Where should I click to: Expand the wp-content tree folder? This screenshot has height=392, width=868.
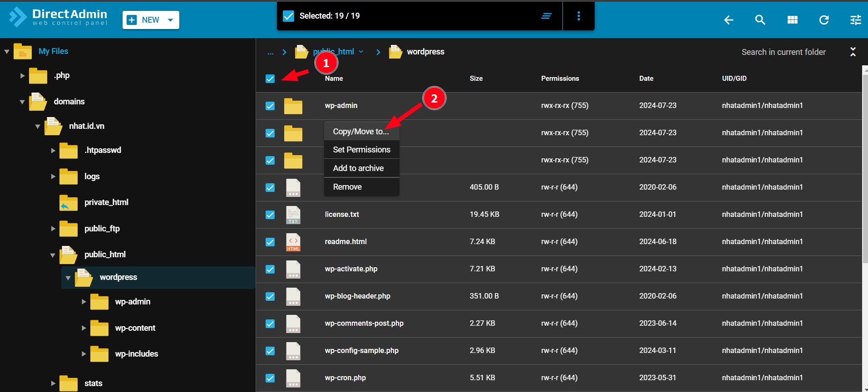(84, 328)
